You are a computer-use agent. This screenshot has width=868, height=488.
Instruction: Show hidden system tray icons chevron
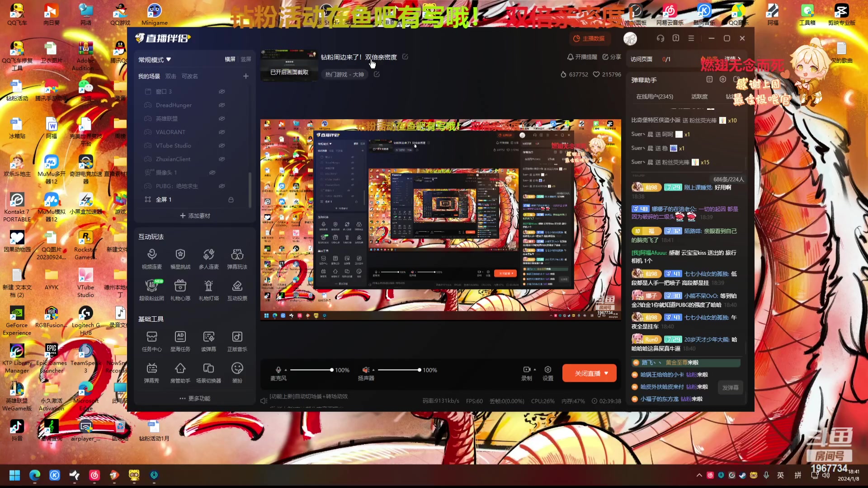point(699,475)
